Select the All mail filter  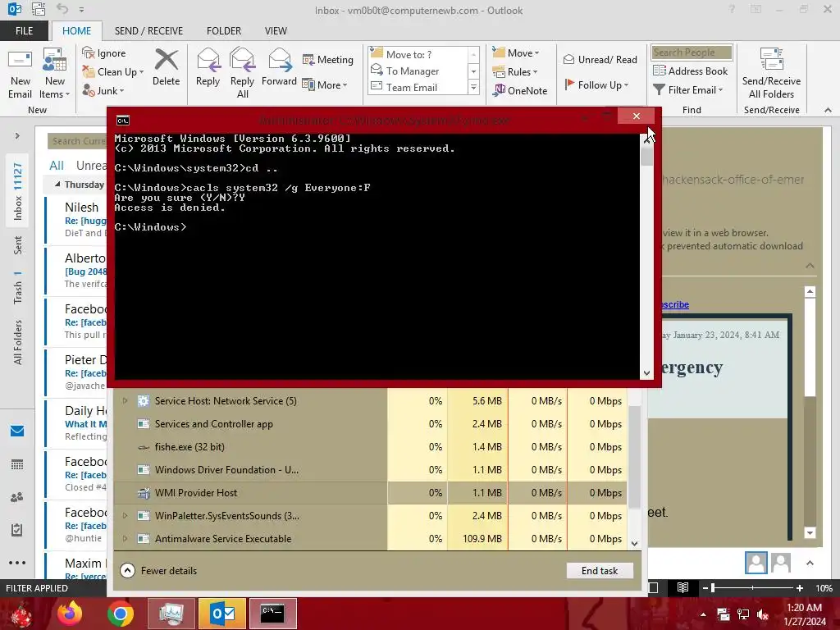tap(57, 166)
